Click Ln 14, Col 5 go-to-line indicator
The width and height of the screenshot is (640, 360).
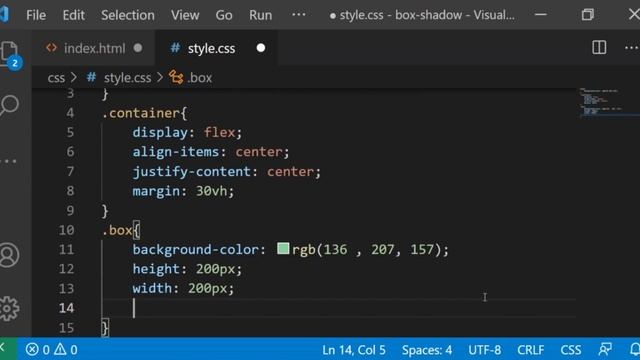pos(353,350)
